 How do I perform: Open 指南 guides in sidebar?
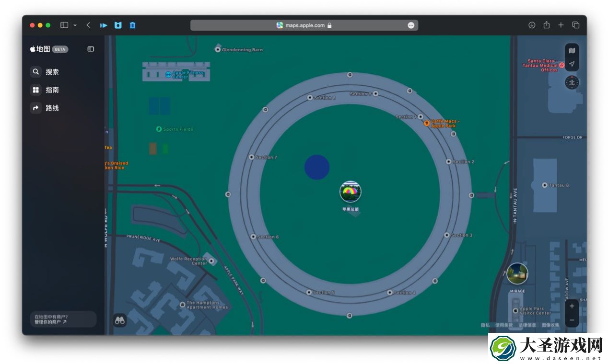coord(45,90)
